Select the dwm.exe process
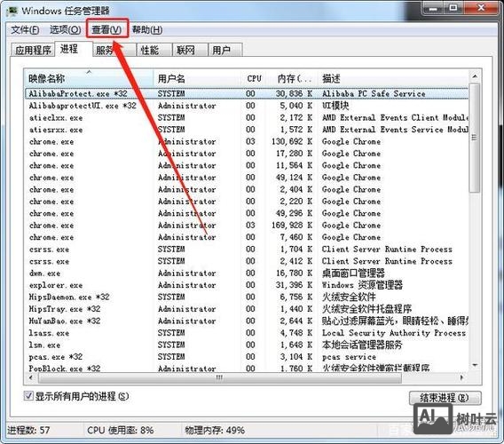The height and width of the screenshot is (444, 504). click(x=247, y=274)
